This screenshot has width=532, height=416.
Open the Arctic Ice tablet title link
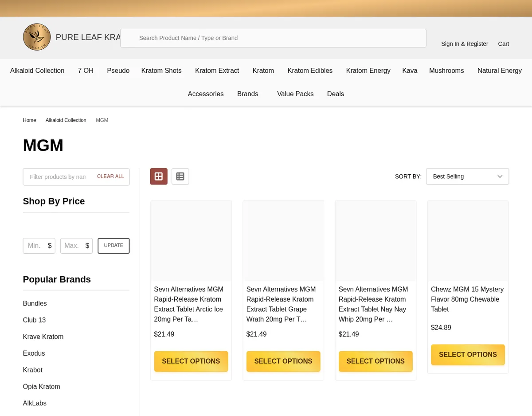189,304
